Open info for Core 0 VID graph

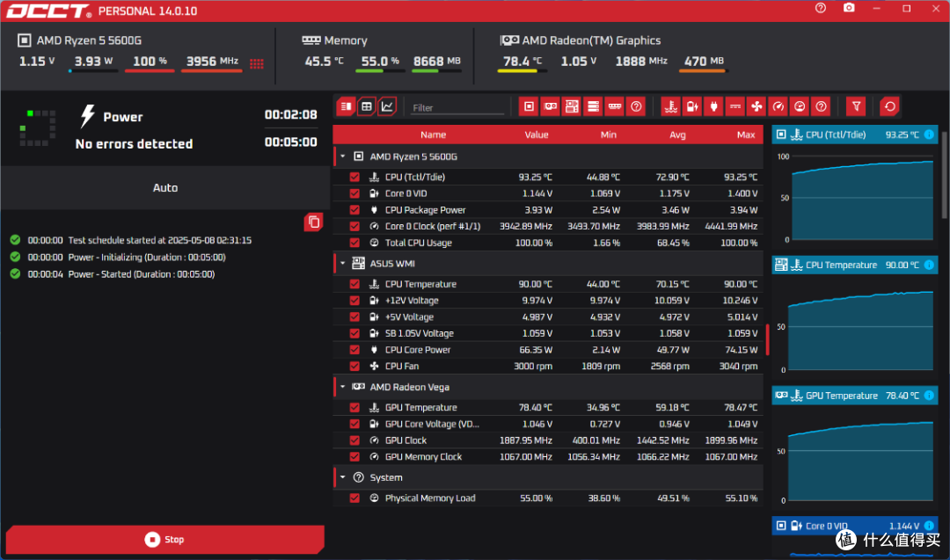929,526
